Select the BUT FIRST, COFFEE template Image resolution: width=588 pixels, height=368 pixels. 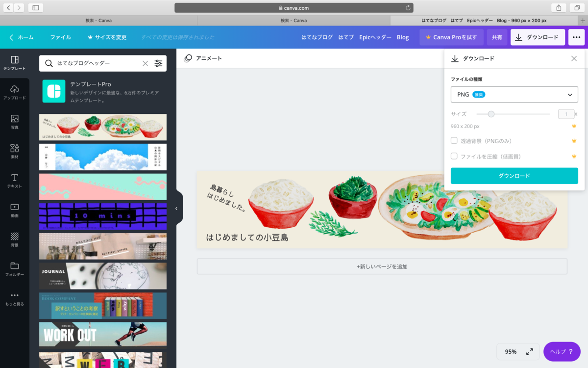coord(103,246)
